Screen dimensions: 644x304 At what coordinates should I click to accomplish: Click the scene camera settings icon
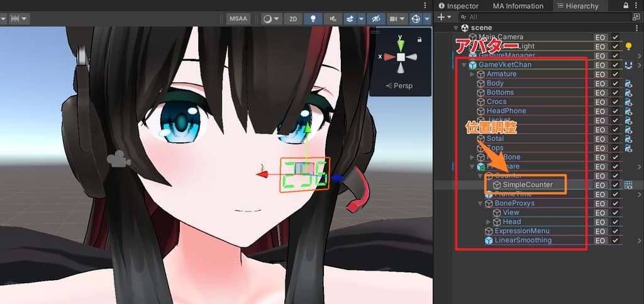[x=394, y=19]
